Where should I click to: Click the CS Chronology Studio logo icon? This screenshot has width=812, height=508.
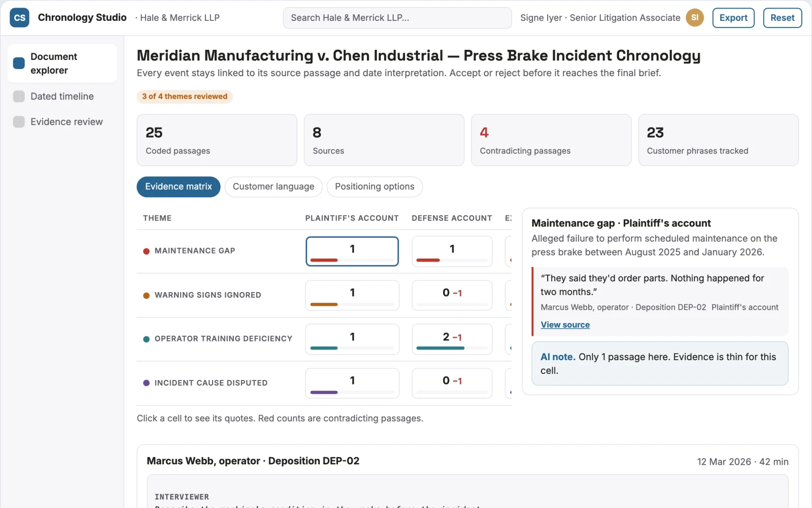point(19,18)
